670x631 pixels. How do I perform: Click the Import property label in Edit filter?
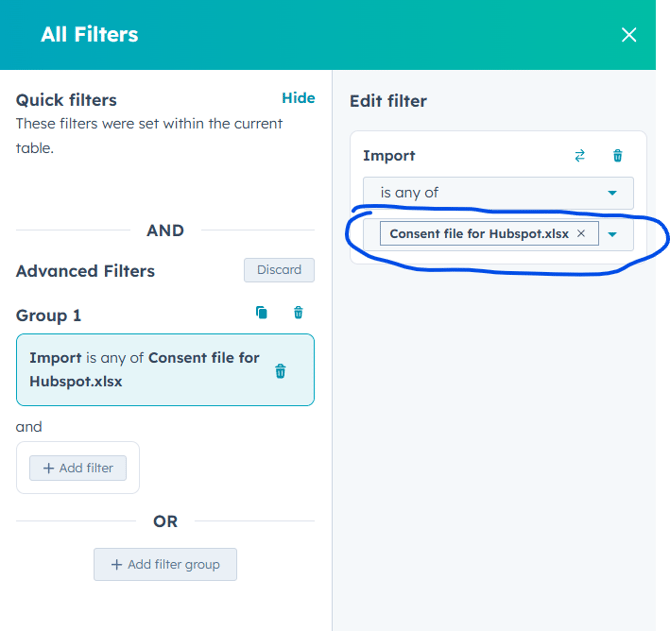389,156
